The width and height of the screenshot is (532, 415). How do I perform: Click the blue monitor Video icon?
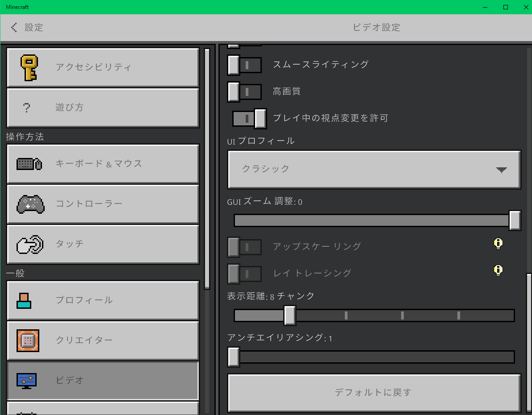click(x=26, y=381)
